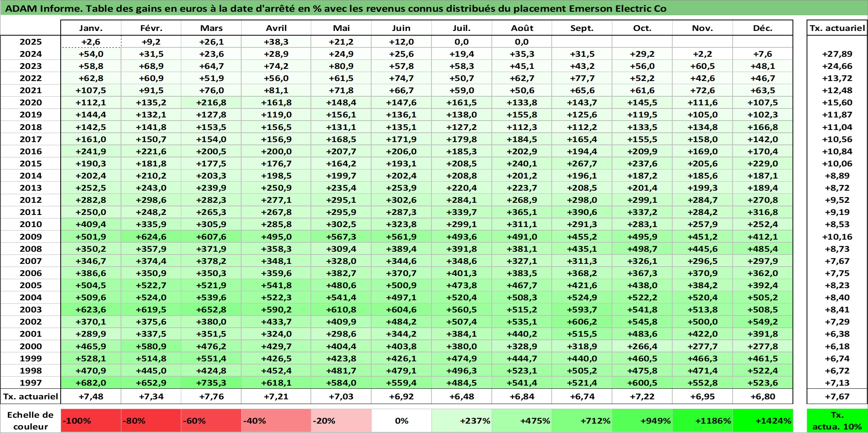Screen dimensions: 868x433
Task: Click cell +624,6 in 2009 Févr.
Action: pyautogui.click(x=151, y=237)
